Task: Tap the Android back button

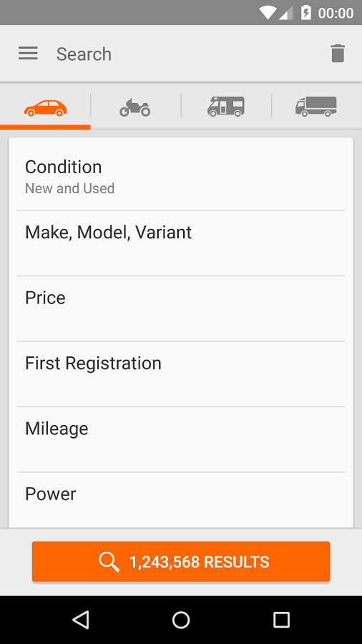Action: [81, 620]
